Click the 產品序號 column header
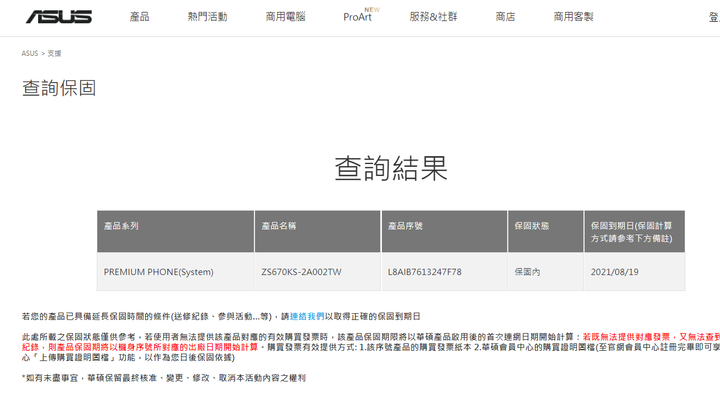The height and width of the screenshot is (398, 720). coord(444,231)
